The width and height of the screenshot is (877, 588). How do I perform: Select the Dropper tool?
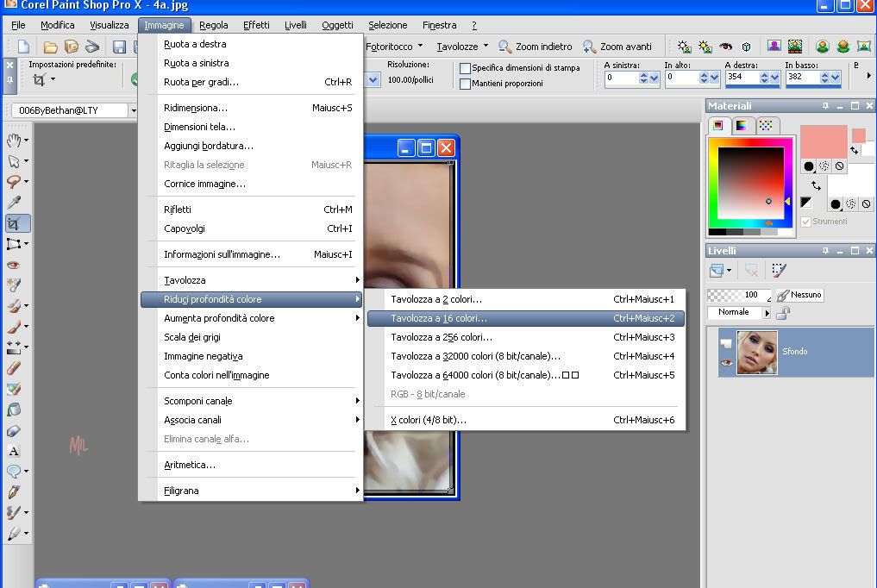pyautogui.click(x=14, y=203)
